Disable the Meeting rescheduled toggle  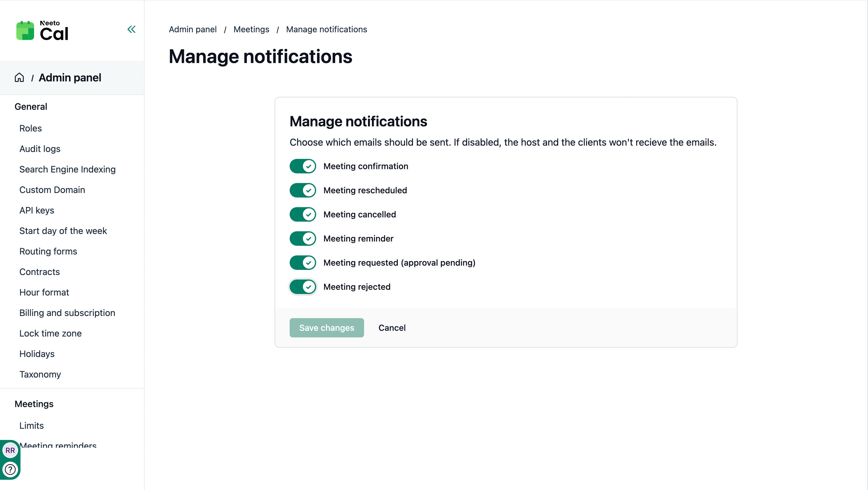pos(303,191)
